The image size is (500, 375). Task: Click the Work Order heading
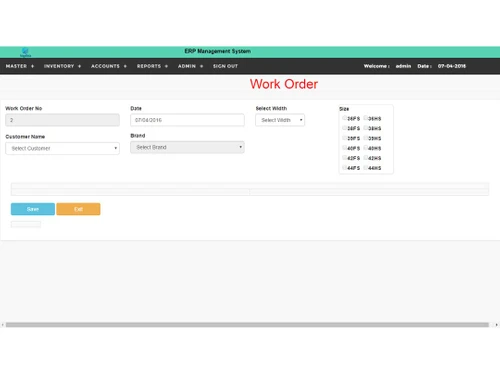pyautogui.click(x=284, y=84)
